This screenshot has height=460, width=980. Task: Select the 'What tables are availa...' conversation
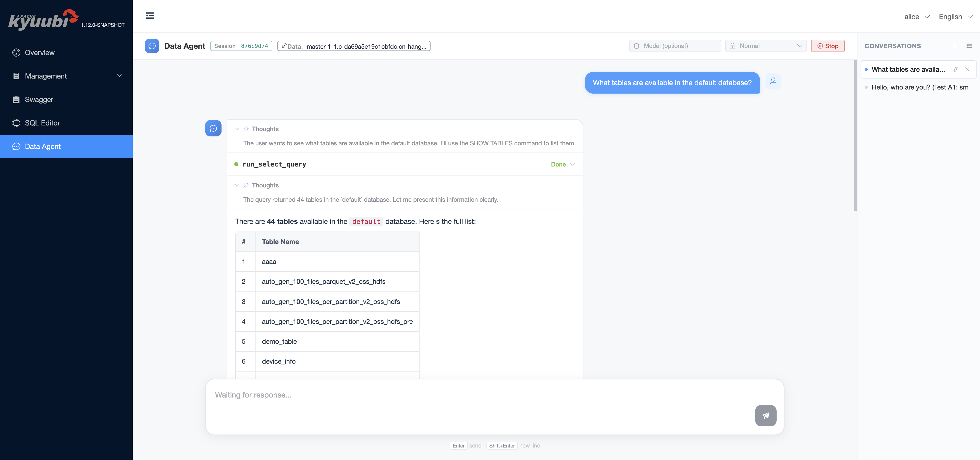[909, 69]
